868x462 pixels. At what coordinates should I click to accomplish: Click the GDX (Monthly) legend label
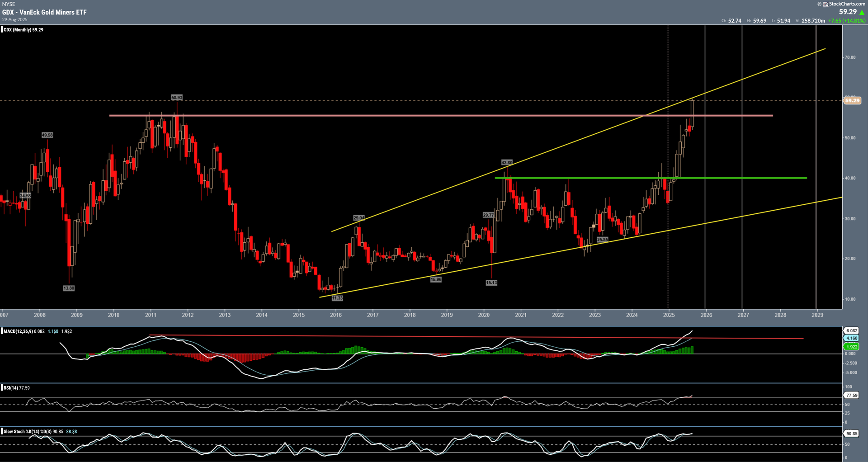tap(24, 30)
